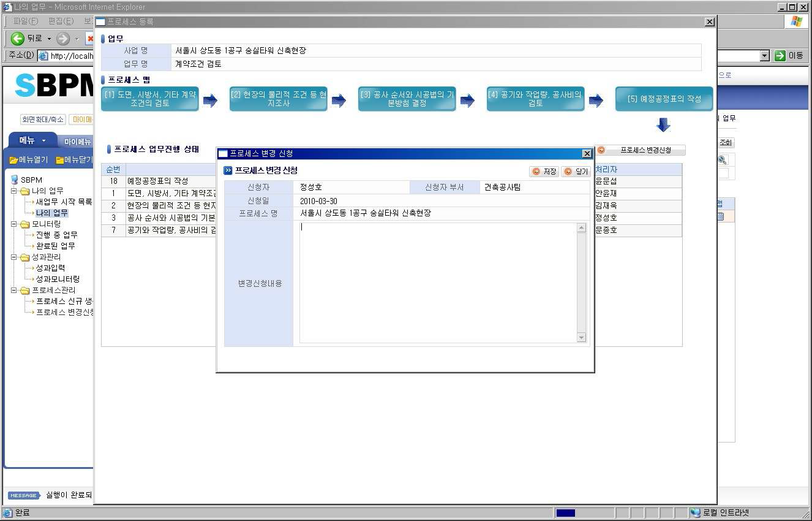Click the IE Forward arrow icon
Image resolution: width=812 pixels, height=521 pixels.
[x=63, y=39]
